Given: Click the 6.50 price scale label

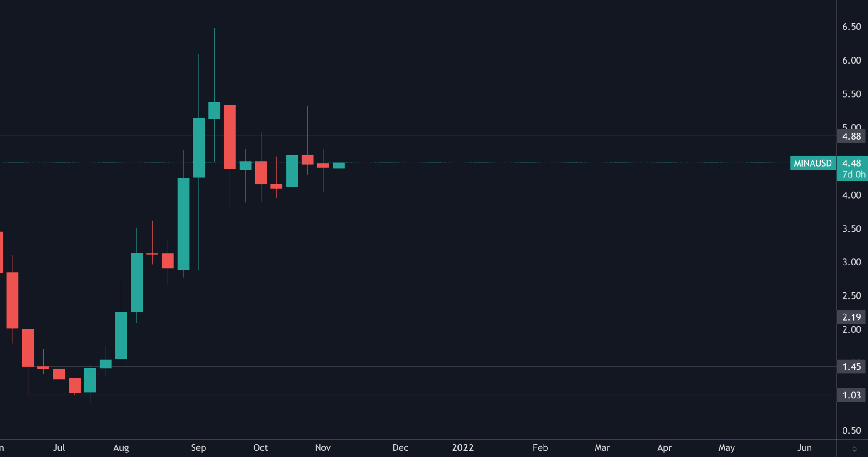Looking at the screenshot, I should pyautogui.click(x=851, y=27).
